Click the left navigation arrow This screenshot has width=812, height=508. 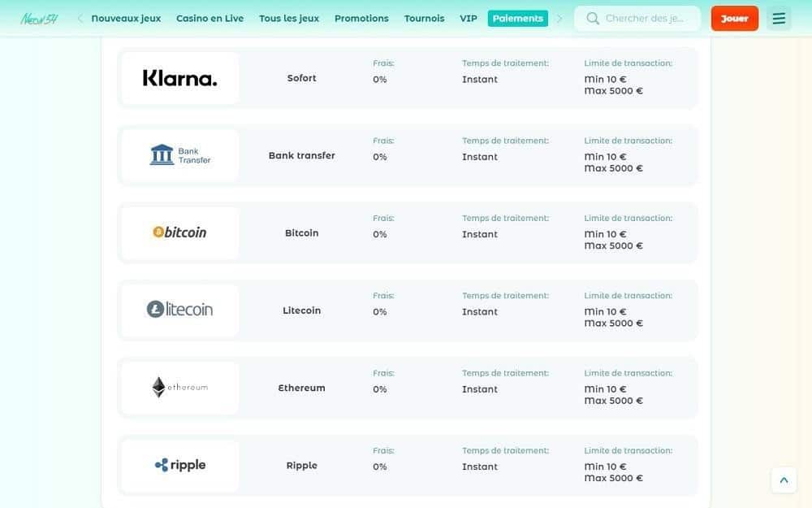point(80,19)
